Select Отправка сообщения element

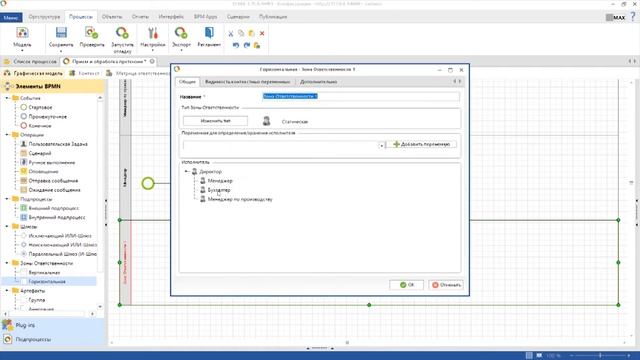pos(53,181)
